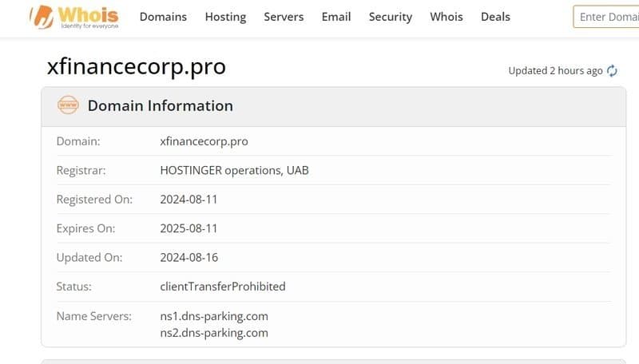Screen dimensions: 639x364
Task: Click the registered date 2024-08-11
Action: pos(189,200)
